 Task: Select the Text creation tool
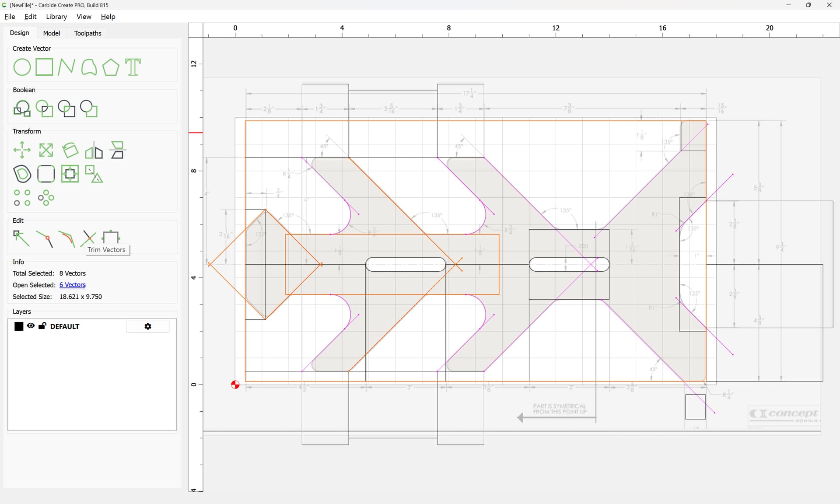coord(133,67)
